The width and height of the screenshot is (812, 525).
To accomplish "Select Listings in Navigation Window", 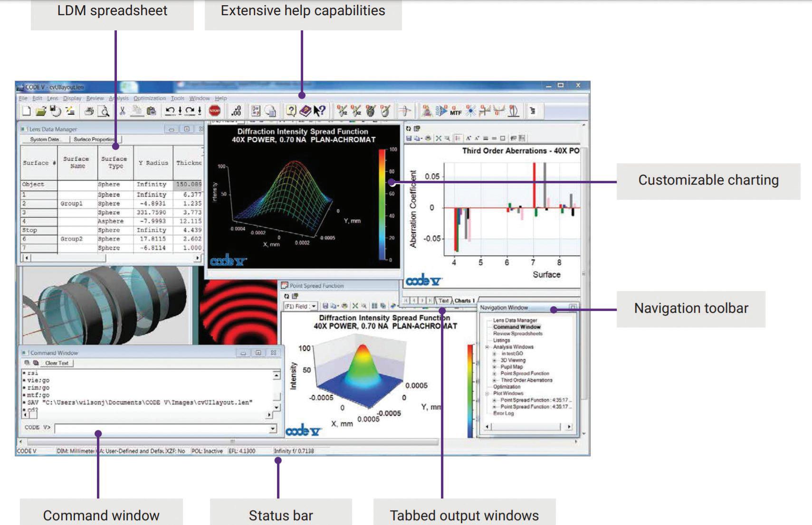I will (501, 340).
